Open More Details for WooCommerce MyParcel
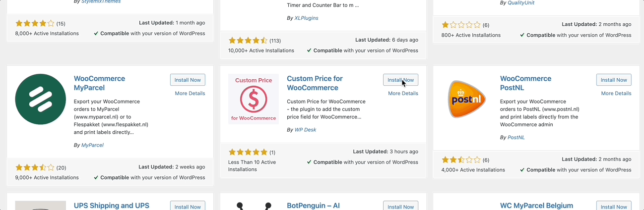644x210 pixels. 190,93
